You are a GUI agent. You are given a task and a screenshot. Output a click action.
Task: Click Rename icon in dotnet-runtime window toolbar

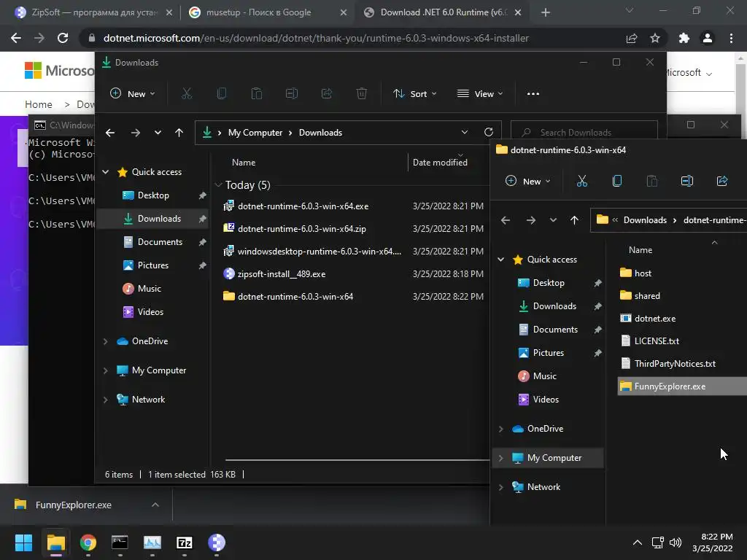687,181
